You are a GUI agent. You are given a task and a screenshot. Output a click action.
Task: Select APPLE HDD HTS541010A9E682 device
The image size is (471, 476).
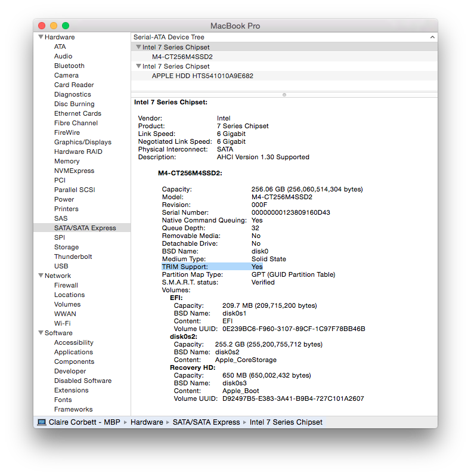click(x=284, y=76)
